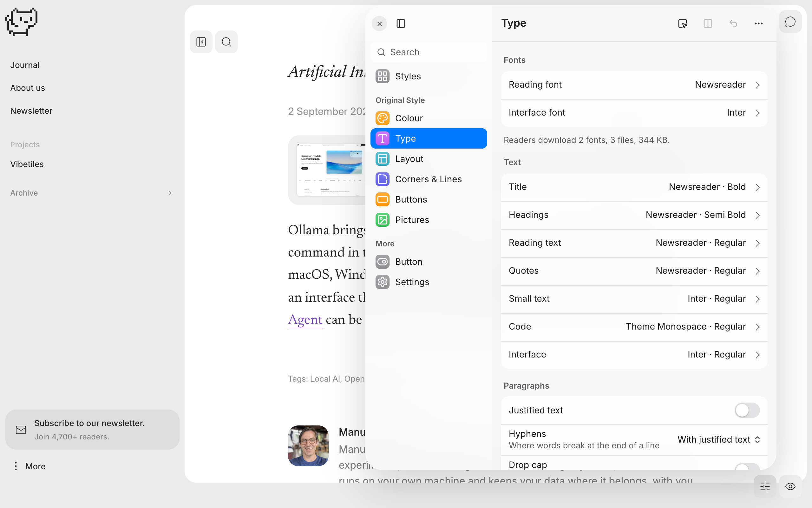Open the Buttons section
The height and width of the screenshot is (508, 812).
[x=429, y=200]
